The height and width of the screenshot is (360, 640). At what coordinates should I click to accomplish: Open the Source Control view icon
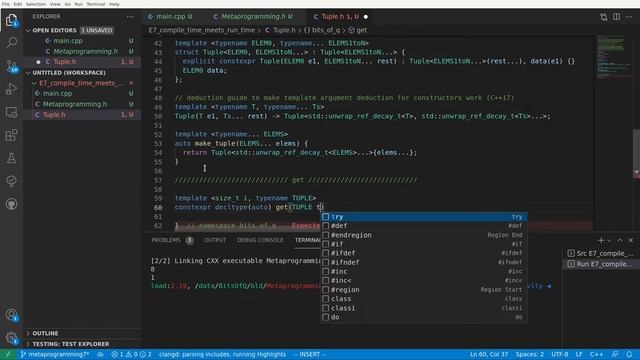click(11, 66)
